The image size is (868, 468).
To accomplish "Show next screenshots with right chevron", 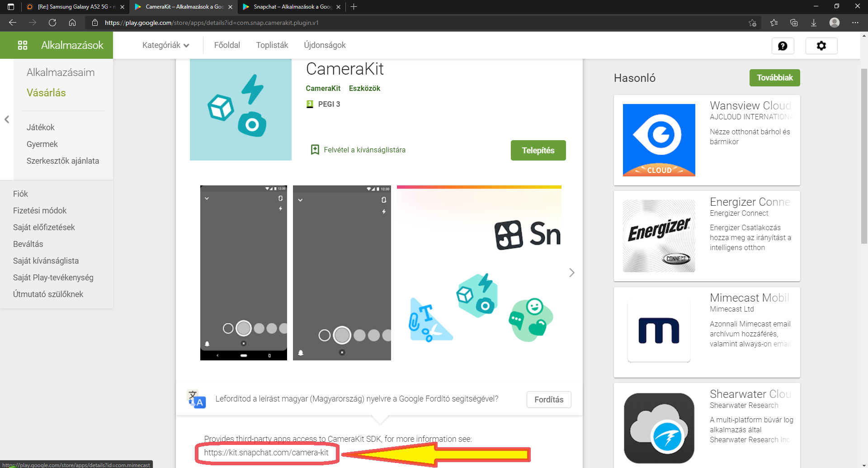I will coord(572,273).
